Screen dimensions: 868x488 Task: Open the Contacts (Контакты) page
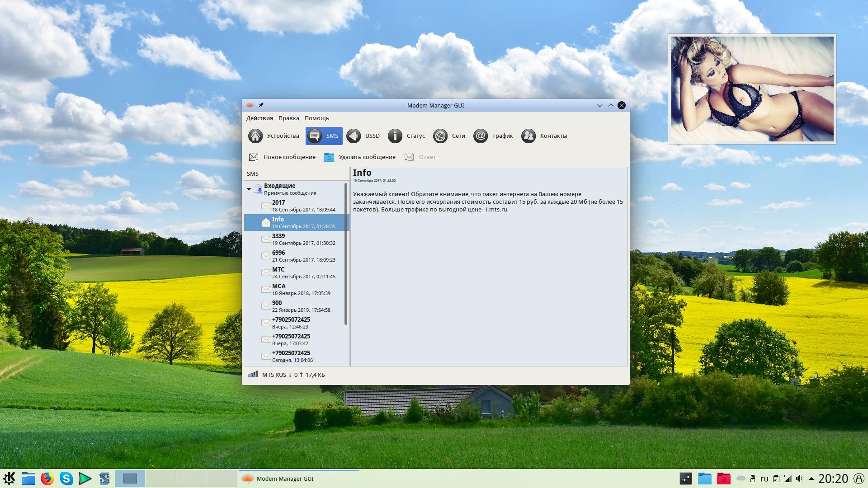click(x=544, y=136)
